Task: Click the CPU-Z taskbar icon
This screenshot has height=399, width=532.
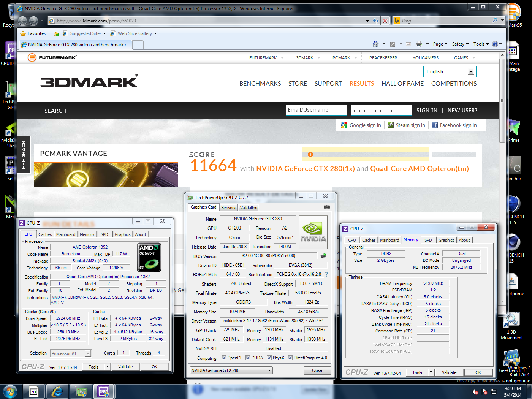Action: [103, 391]
